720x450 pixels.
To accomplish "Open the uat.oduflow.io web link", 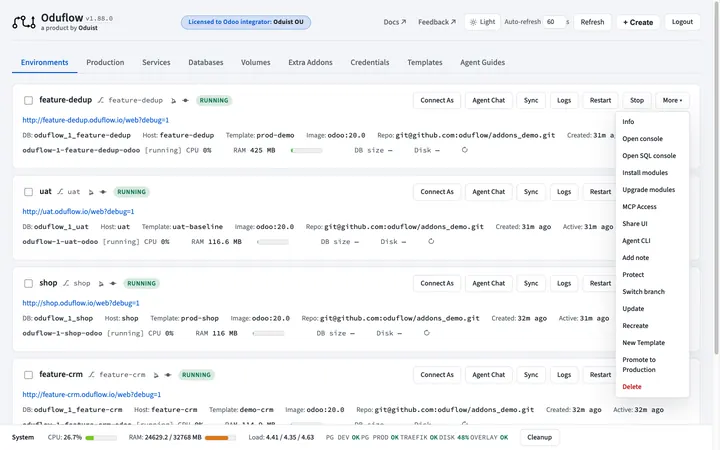I will coord(78,212).
